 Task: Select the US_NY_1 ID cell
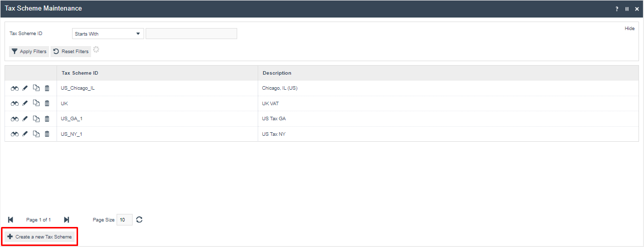click(x=157, y=134)
